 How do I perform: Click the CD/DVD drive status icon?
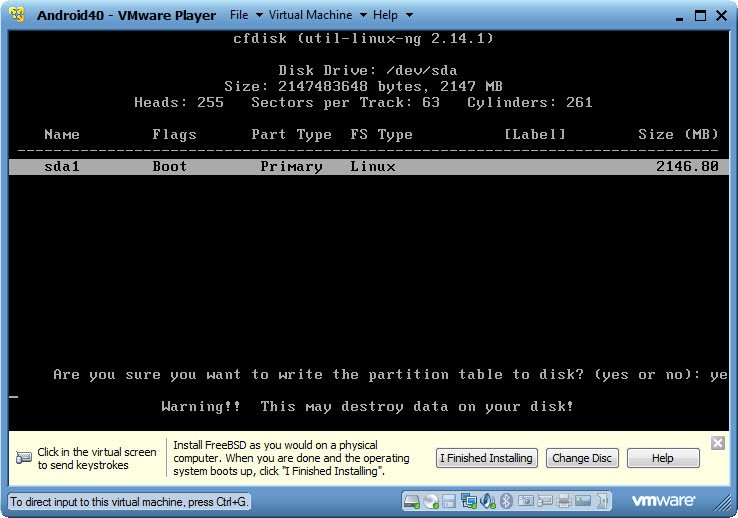(431, 502)
